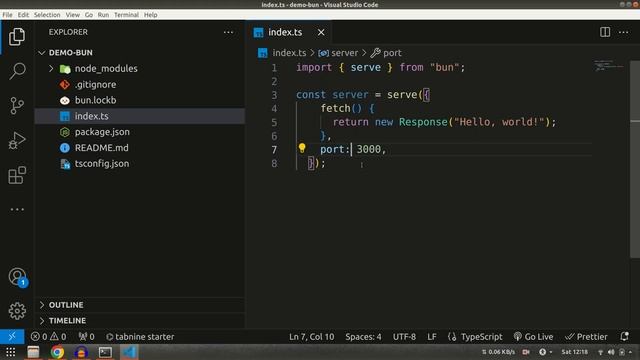The width and height of the screenshot is (640, 360).
Task: Launch Google Chrome from taskbar
Action: [57, 352]
